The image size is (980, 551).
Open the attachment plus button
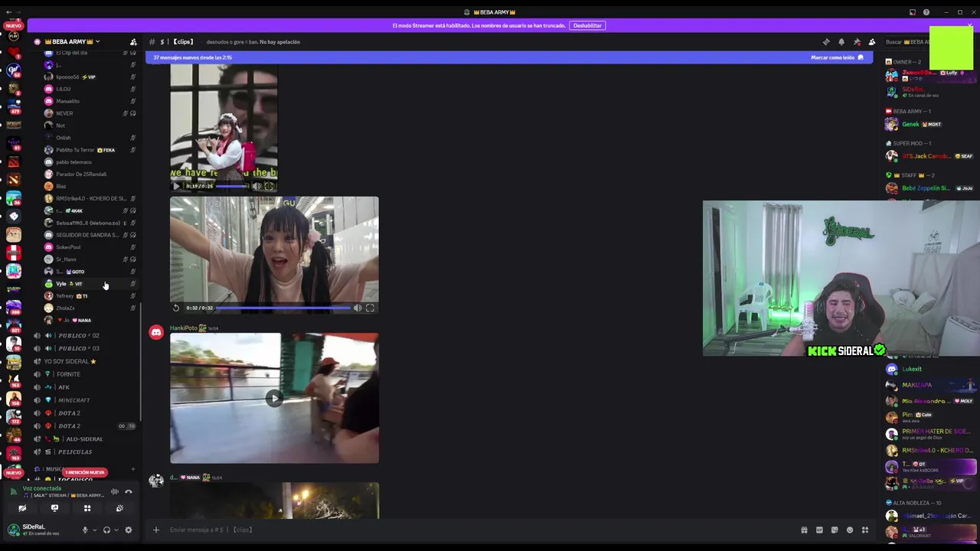[x=156, y=530]
